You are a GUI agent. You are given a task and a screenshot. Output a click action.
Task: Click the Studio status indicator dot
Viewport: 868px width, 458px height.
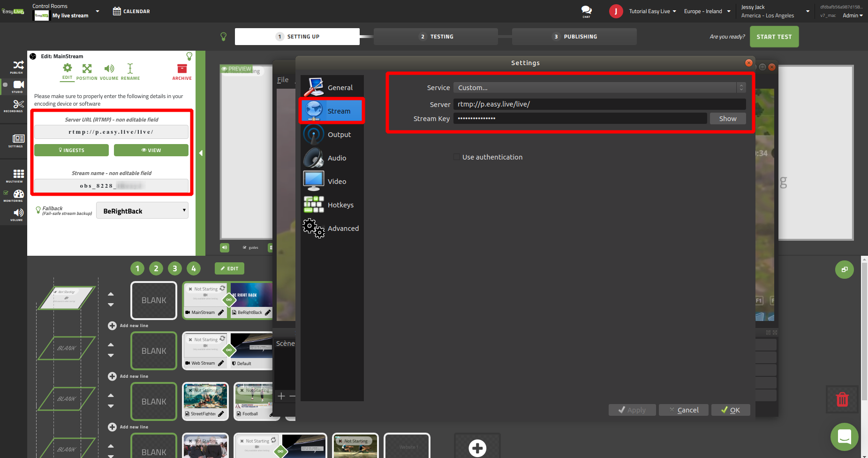tap(5, 85)
